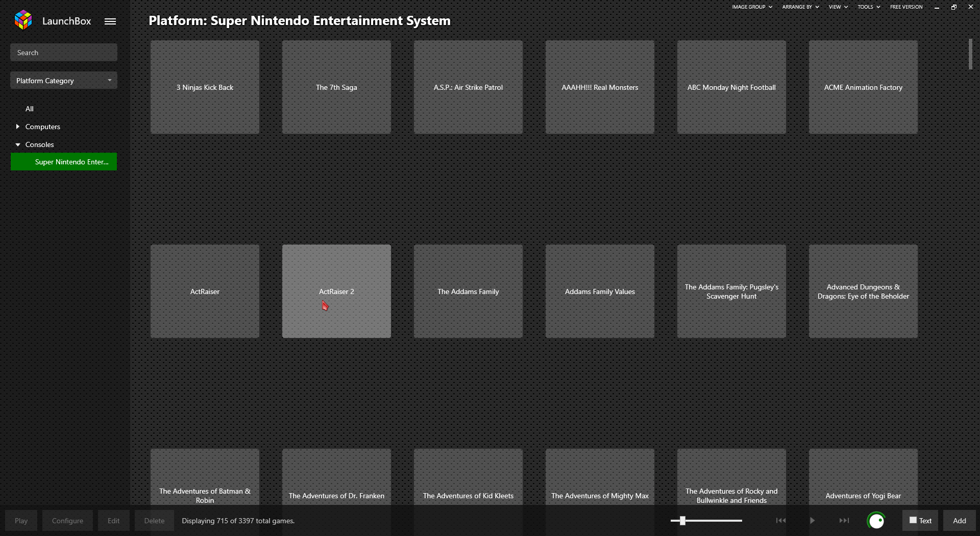Select The Addams Family tile
Screen dimensions: 980x536
tap(468, 291)
